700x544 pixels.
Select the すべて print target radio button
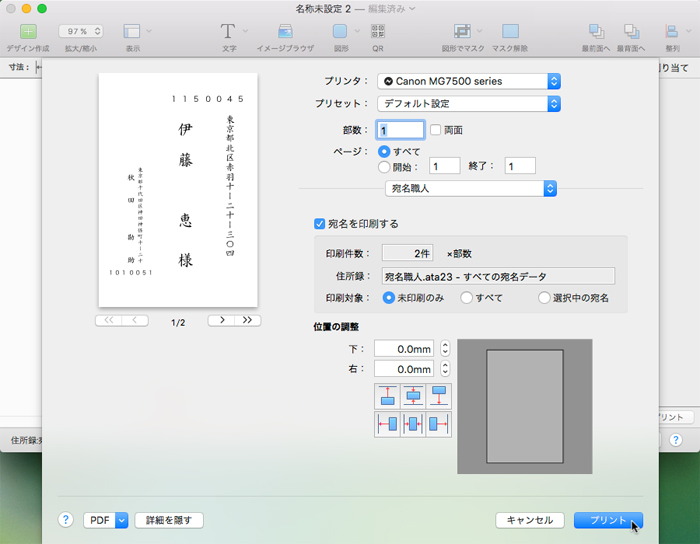[x=467, y=298]
